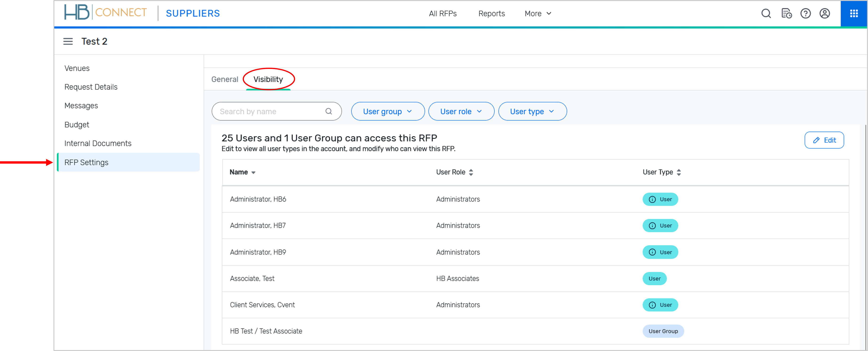The height and width of the screenshot is (351, 868).
Task: Open Internal Documents in sidebar
Action: tap(98, 143)
